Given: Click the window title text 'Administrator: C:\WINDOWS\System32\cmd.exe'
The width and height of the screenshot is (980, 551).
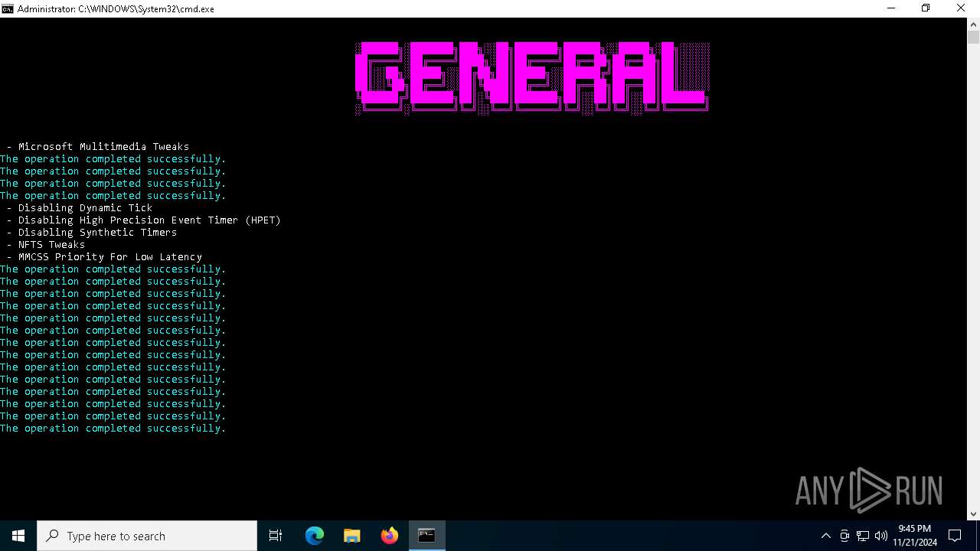Looking at the screenshot, I should point(116,8).
